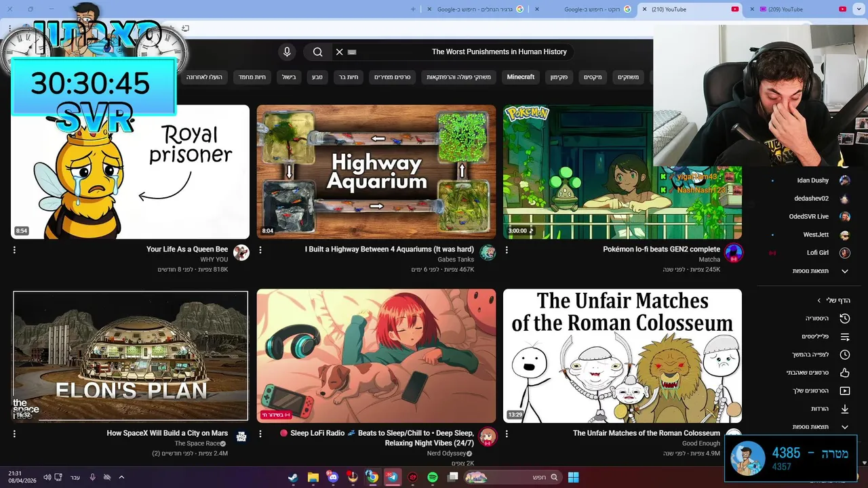Select the Minecraft filter chip
Image resolution: width=868 pixels, height=488 pixels.
pos(521,77)
